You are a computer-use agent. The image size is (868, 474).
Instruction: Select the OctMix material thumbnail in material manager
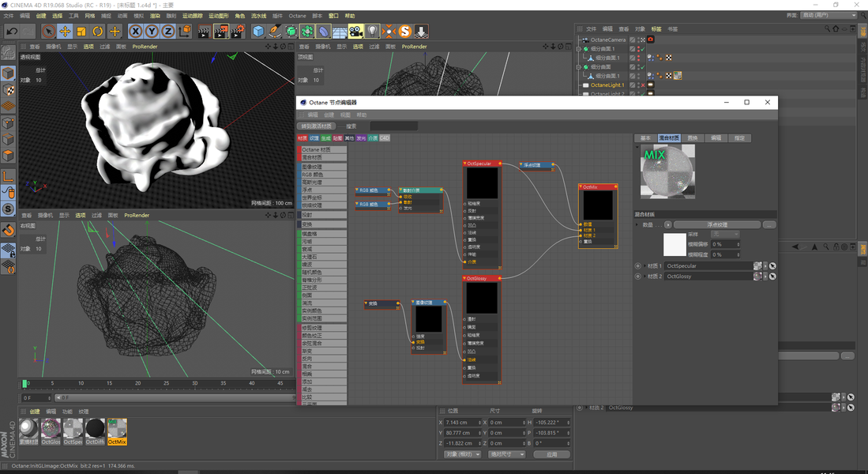coord(117,432)
